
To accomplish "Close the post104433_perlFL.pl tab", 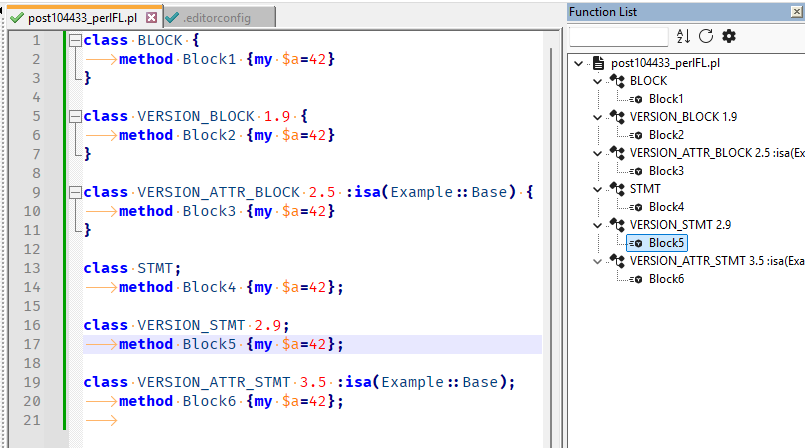I will tap(151, 18).
